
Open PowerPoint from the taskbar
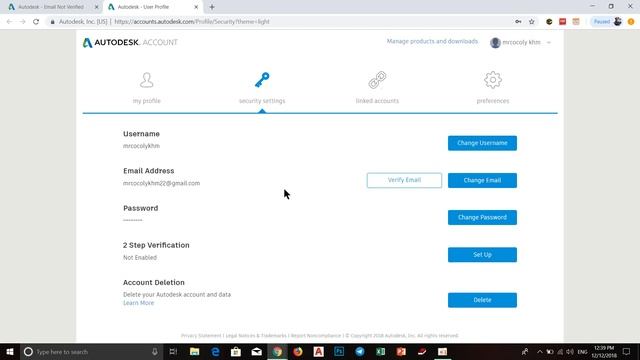(x=401, y=351)
